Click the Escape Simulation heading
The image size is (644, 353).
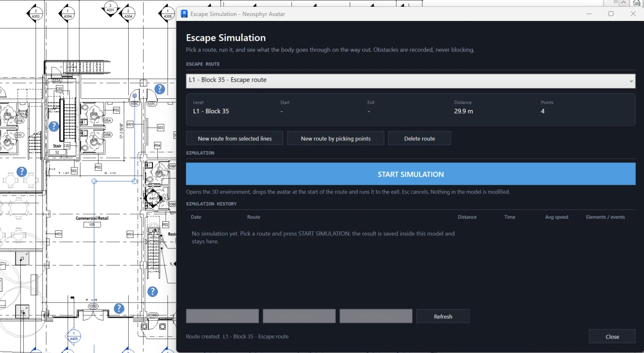point(226,38)
